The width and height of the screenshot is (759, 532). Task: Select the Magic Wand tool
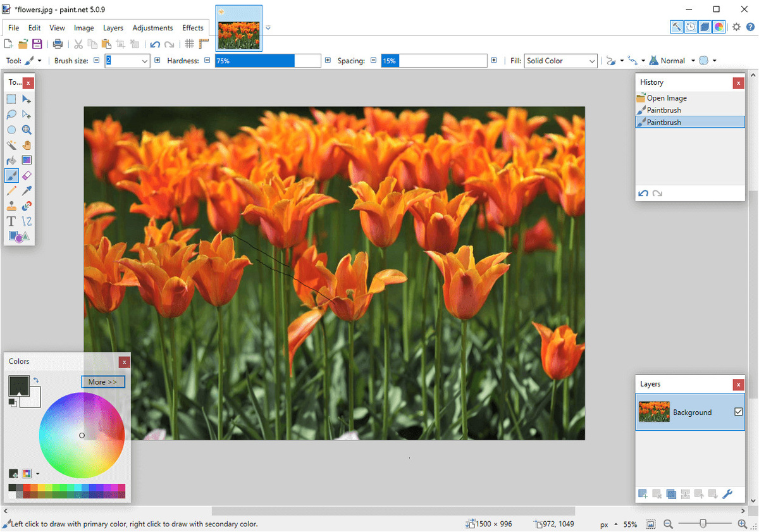[x=11, y=145]
